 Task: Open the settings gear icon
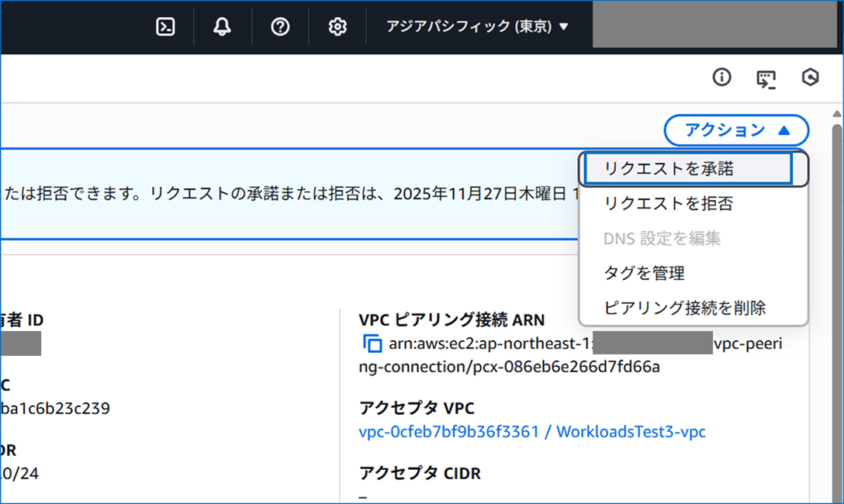point(337,26)
